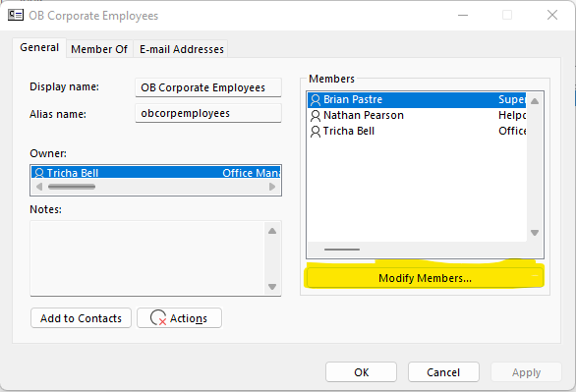This screenshot has width=576, height=392.
Task: Confirm with the OK button
Action: pyautogui.click(x=361, y=372)
